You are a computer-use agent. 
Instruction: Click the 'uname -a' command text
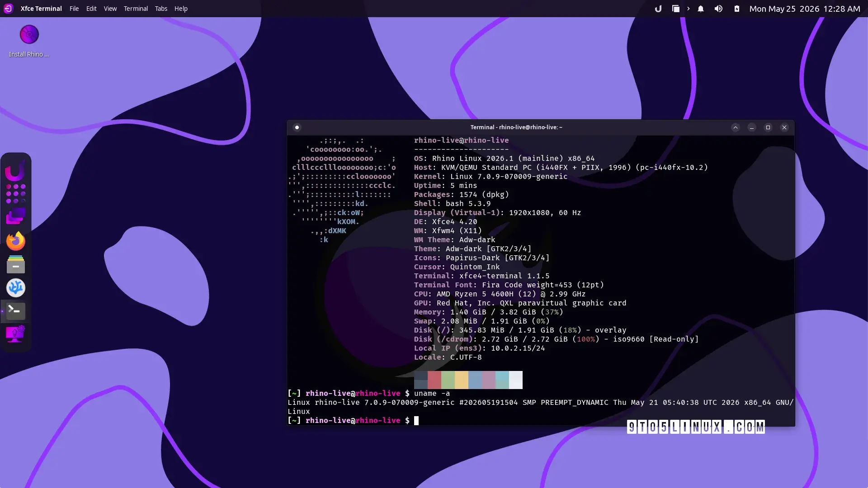[432, 394]
